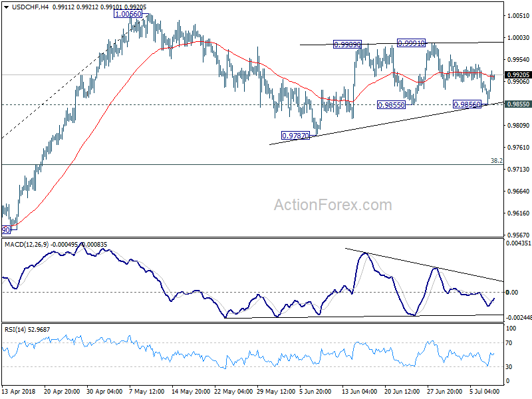Select the 0.99890 price label

coord(347,45)
